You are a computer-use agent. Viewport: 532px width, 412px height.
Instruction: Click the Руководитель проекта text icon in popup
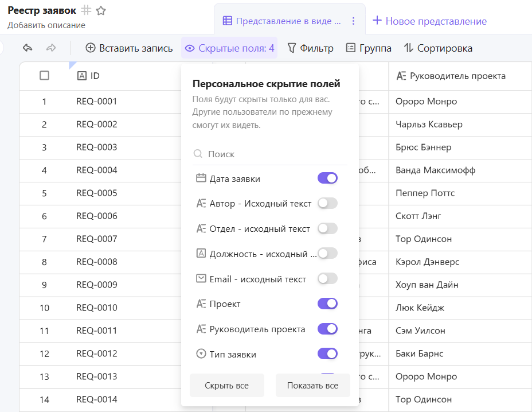click(x=201, y=329)
